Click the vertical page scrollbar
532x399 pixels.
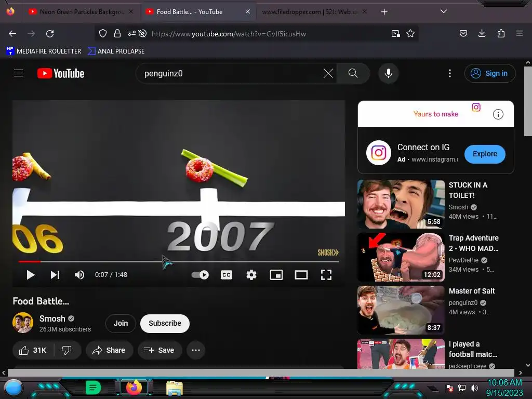(x=528, y=102)
